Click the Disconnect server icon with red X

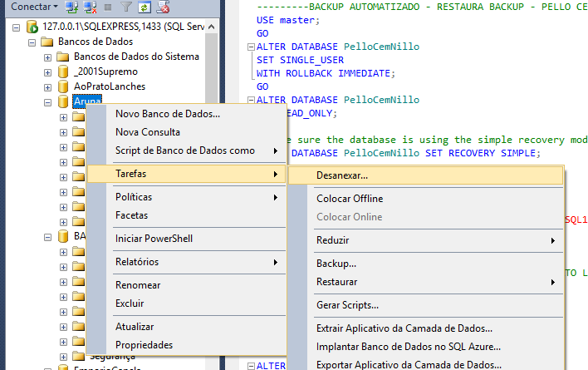click(90, 7)
